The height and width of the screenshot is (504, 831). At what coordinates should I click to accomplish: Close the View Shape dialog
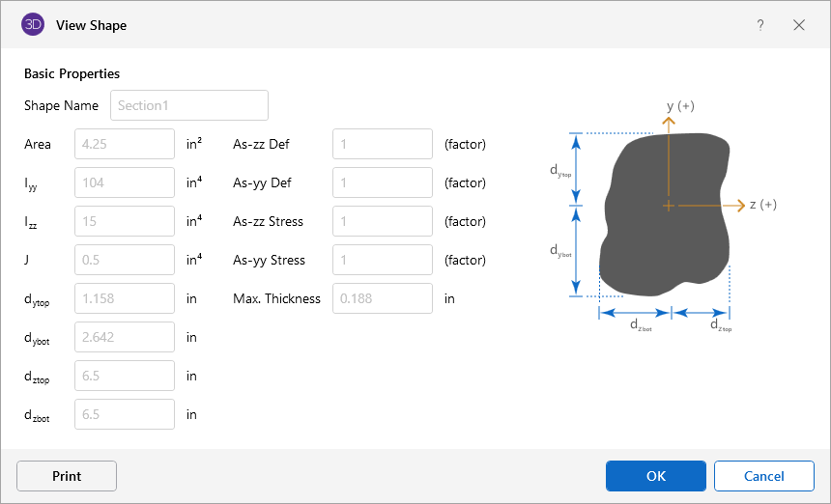tap(799, 25)
